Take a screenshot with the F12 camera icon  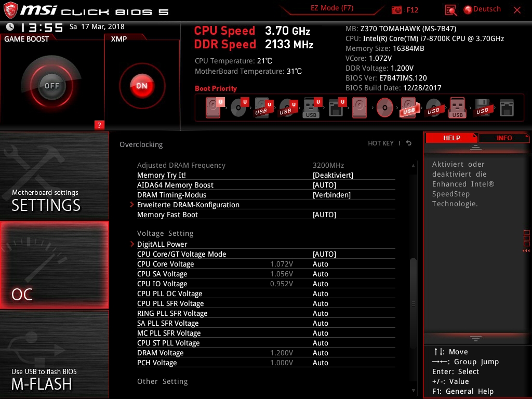396,10
